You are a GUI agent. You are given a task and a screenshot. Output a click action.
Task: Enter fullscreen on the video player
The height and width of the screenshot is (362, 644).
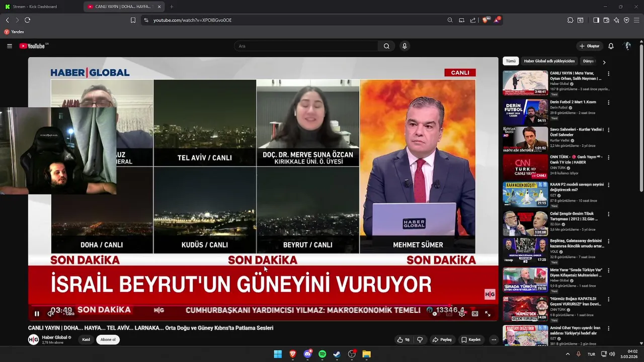(x=488, y=314)
